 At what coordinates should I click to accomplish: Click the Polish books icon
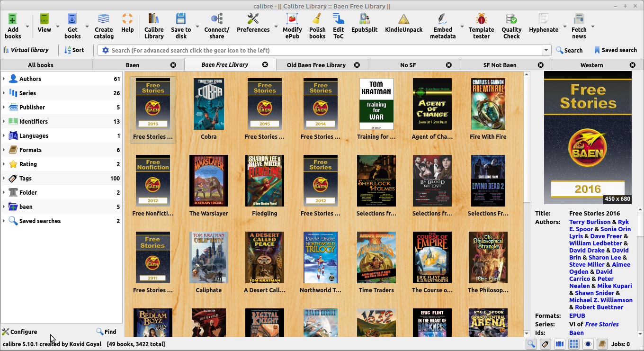coord(317,19)
